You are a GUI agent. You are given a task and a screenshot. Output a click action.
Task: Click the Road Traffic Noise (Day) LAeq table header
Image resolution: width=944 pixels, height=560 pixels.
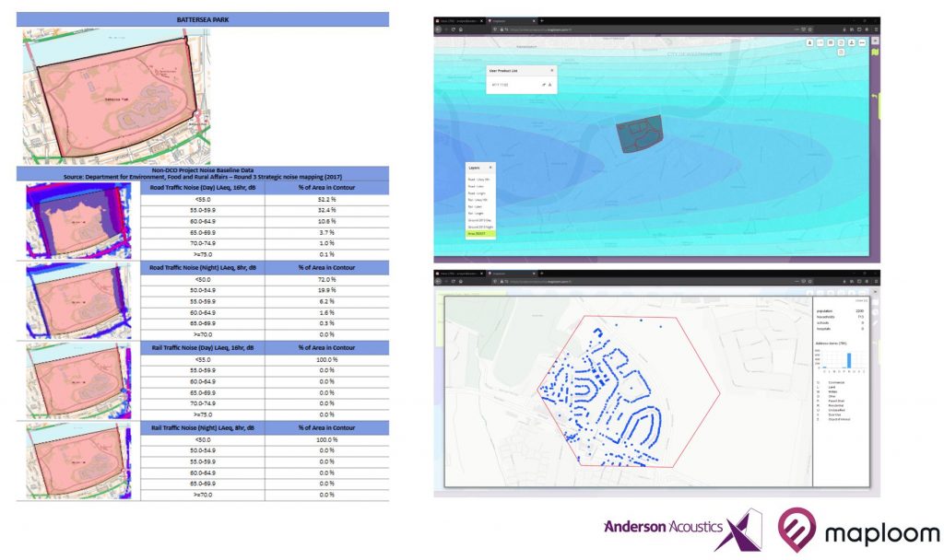(x=202, y=188)
